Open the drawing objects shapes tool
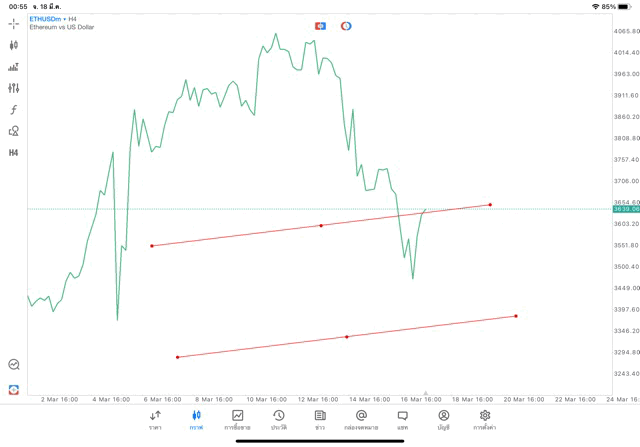The image size is (640, 447). [x=13, y=131]
